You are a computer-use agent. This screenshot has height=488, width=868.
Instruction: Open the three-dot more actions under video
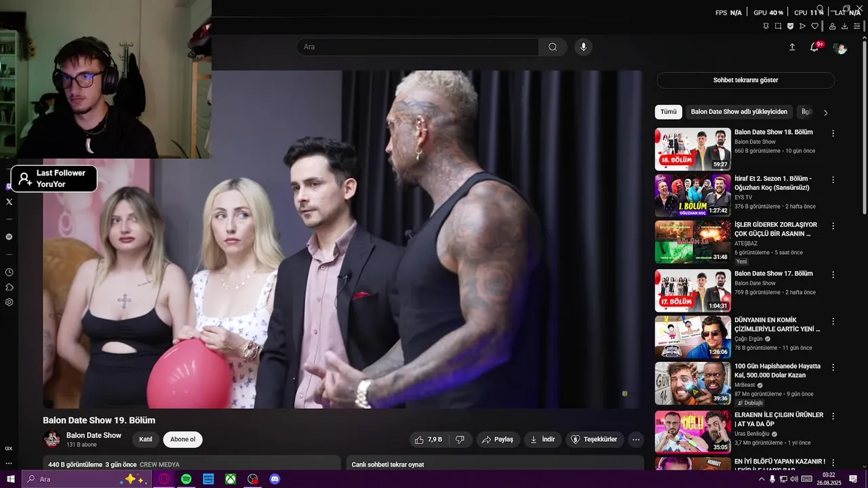pyautogui.click(x=636, y=439)
